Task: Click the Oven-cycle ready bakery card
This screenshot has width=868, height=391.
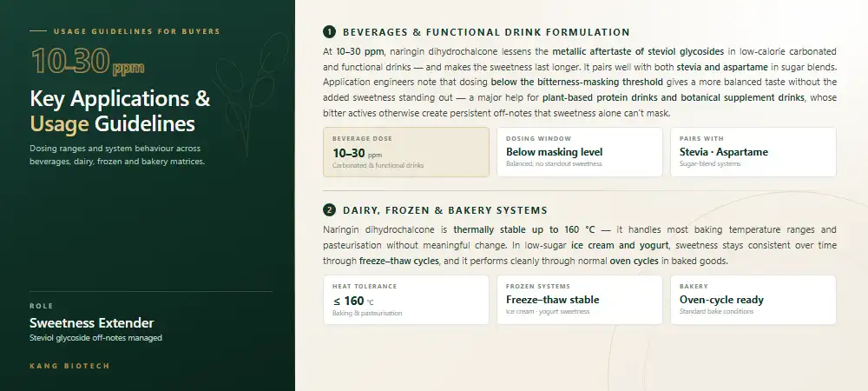Action: [x=753, y=300]
